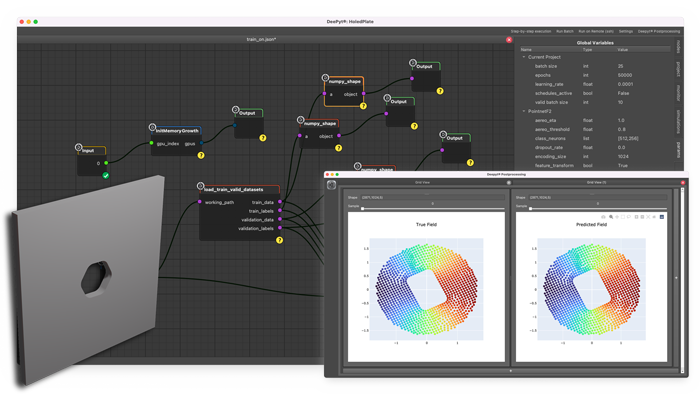
Task: Click the Value column header in Global Variables
Action: [x=623, y=50]
